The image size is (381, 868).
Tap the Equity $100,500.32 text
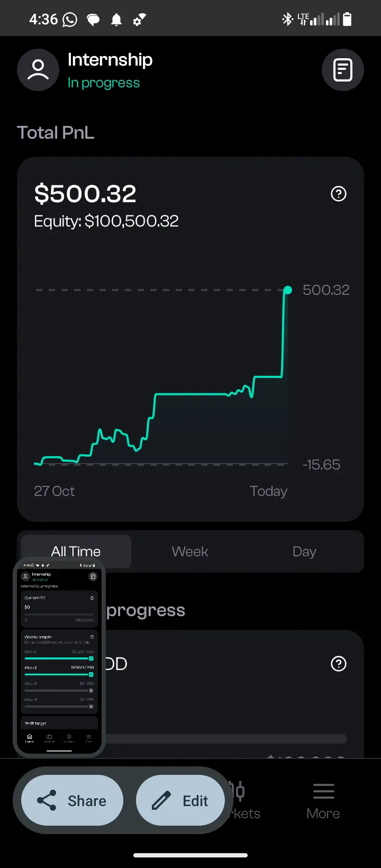click(106, 221)
